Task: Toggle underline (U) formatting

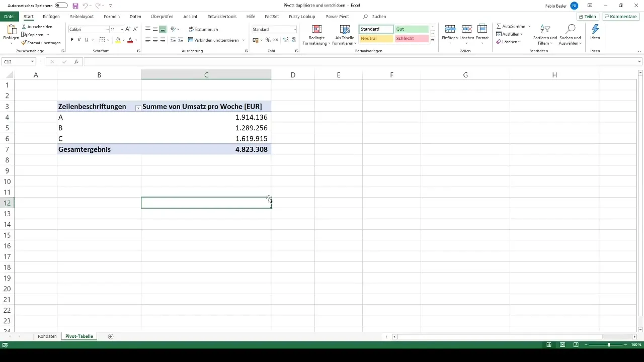Action: tap(87, 40)
